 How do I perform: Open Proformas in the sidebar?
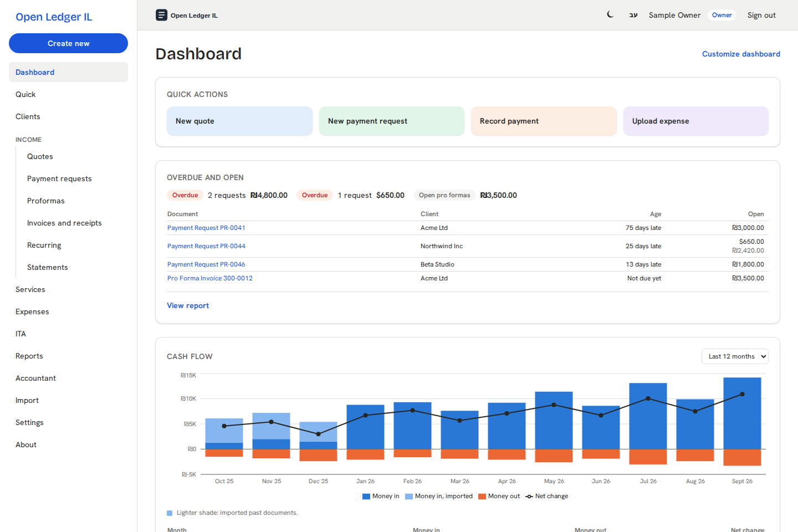click(74, 201)
